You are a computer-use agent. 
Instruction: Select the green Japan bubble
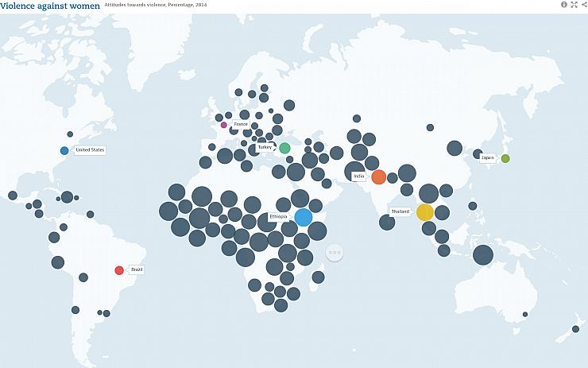click(505, 158)
